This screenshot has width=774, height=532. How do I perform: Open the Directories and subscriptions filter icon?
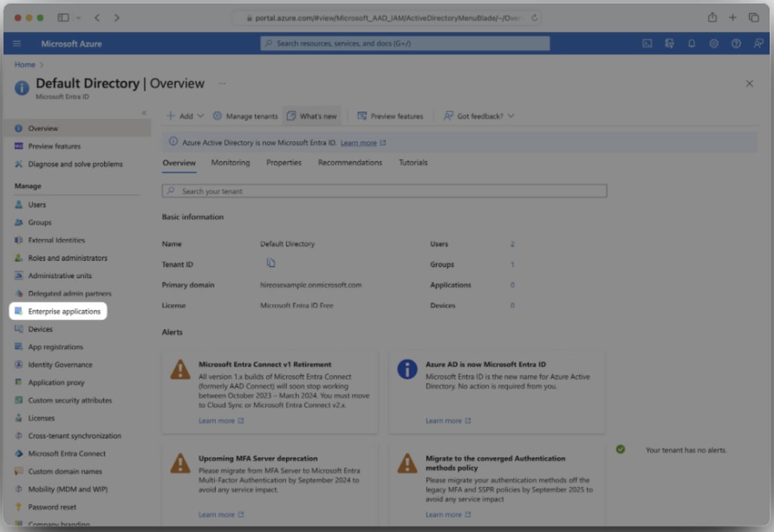669,44
